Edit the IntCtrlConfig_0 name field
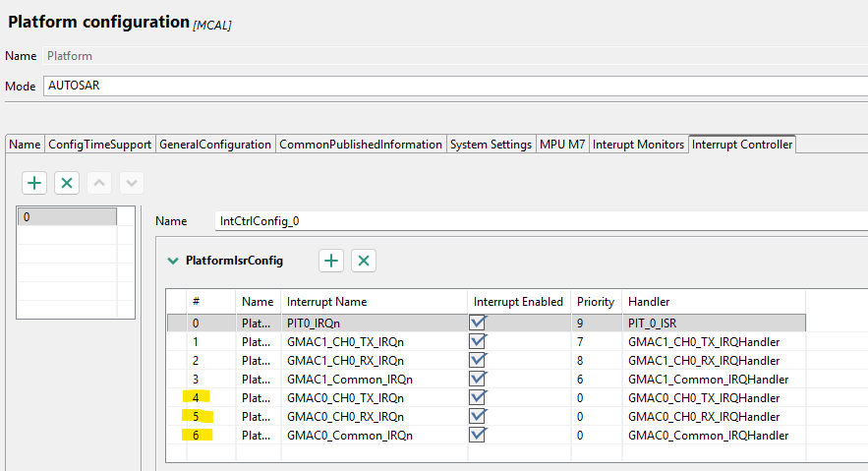Image resolution: width=868 pixels, height=471 pixels. (x=542, y=221)
